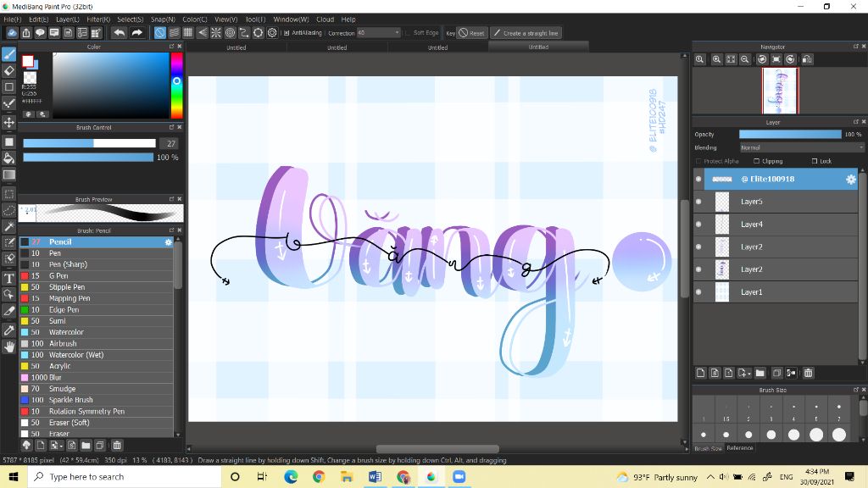Tick the Protect Alpha checkbox

click(698, 161)
